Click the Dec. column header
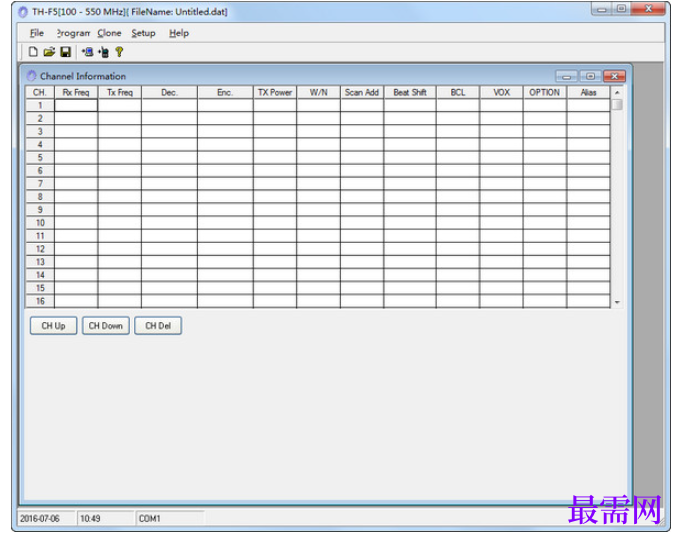 click(169, 92)
